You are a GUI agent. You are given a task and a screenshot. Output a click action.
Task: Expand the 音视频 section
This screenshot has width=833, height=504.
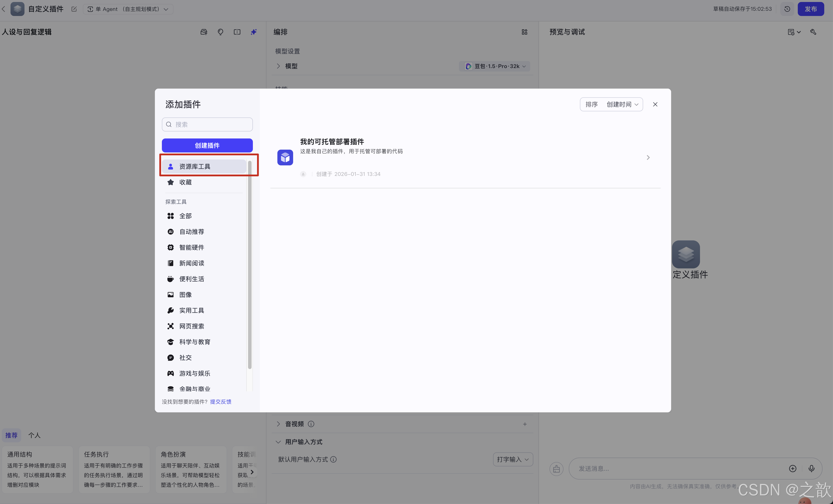278,424
